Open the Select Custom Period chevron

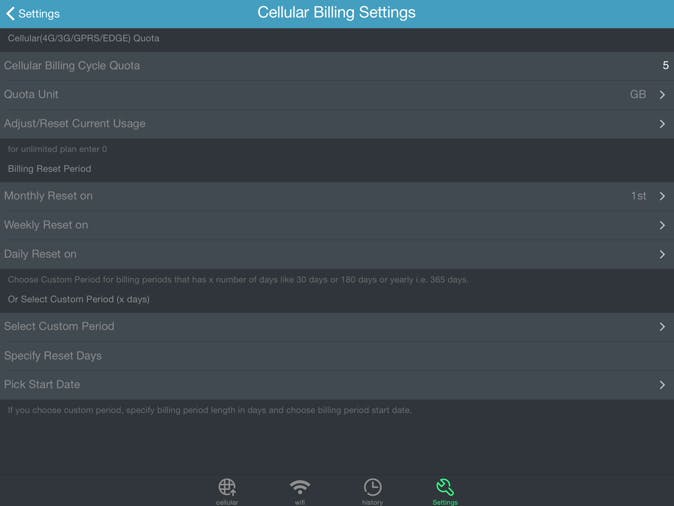coord(662,327)
